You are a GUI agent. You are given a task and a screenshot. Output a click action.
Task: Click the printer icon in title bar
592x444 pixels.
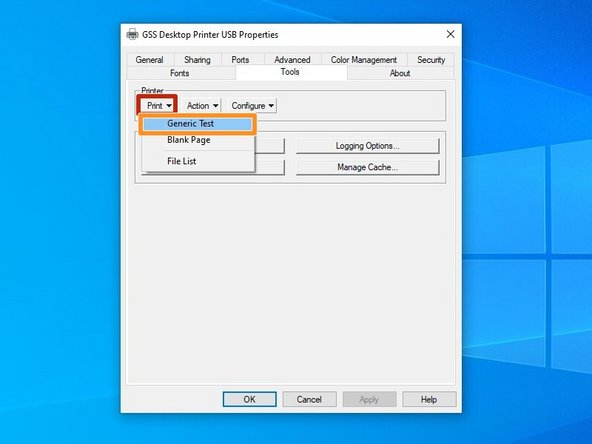132,34
